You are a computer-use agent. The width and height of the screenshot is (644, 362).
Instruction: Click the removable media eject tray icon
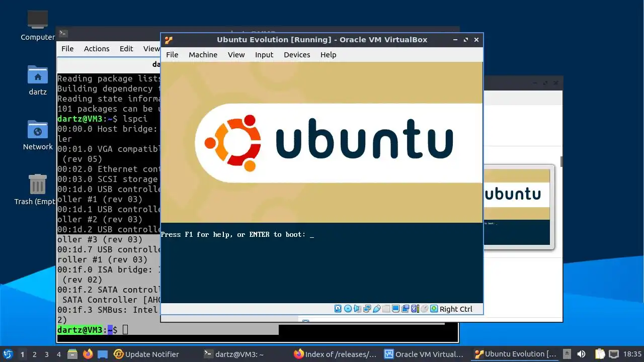pos(567,354)
